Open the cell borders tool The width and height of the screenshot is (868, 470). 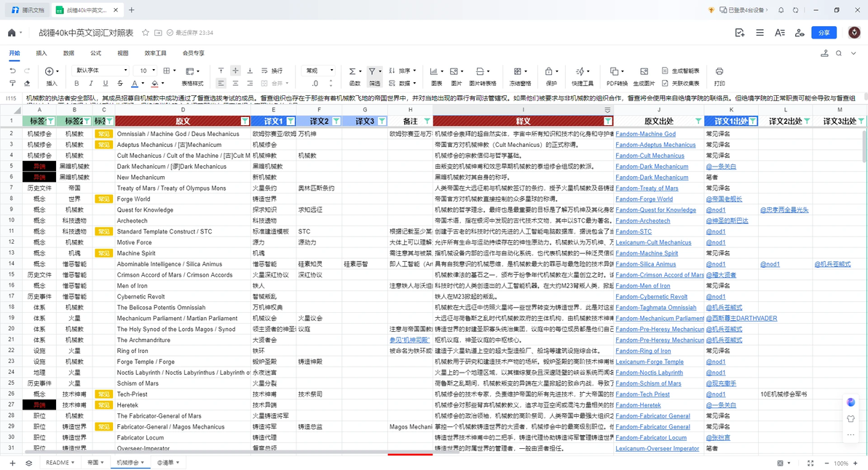point(167,71)
